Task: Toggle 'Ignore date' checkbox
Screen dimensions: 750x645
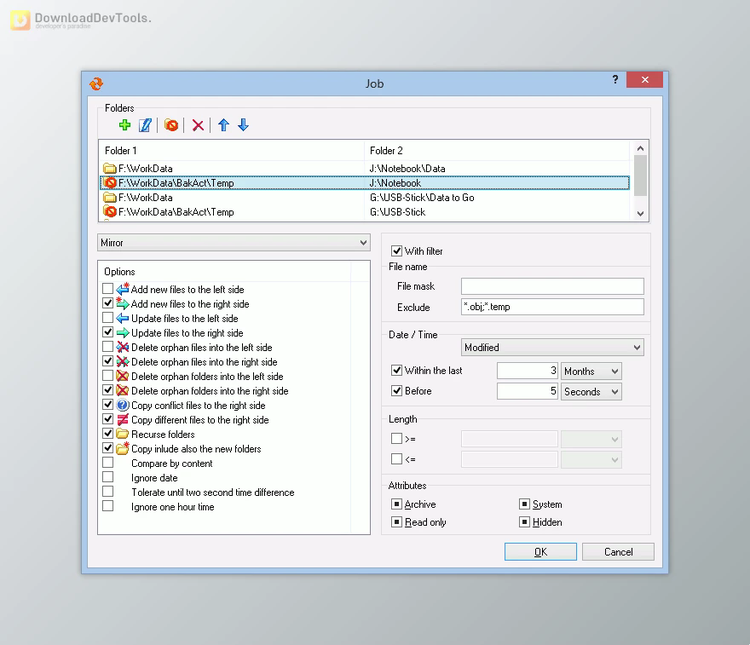Action: point(108,477)
